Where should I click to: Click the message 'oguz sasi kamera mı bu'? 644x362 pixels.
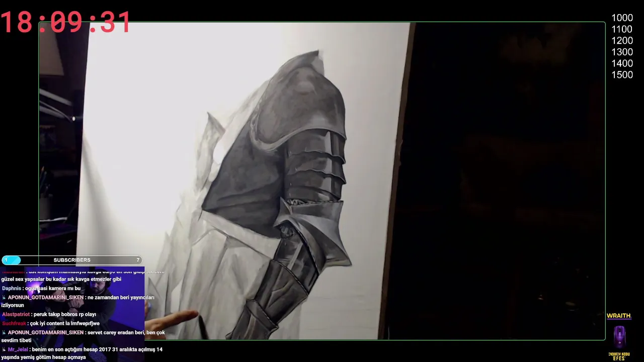click(53, 288)
